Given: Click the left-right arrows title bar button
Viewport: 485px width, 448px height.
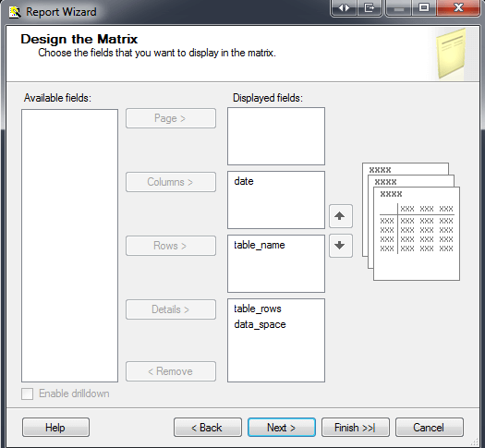Looking at the screenshot, I should pos(344,7).
